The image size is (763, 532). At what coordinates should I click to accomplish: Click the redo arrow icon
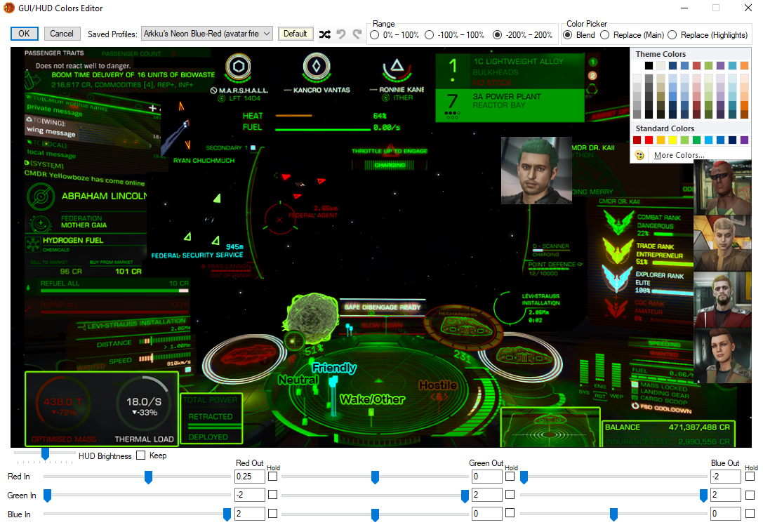[358, 34]
